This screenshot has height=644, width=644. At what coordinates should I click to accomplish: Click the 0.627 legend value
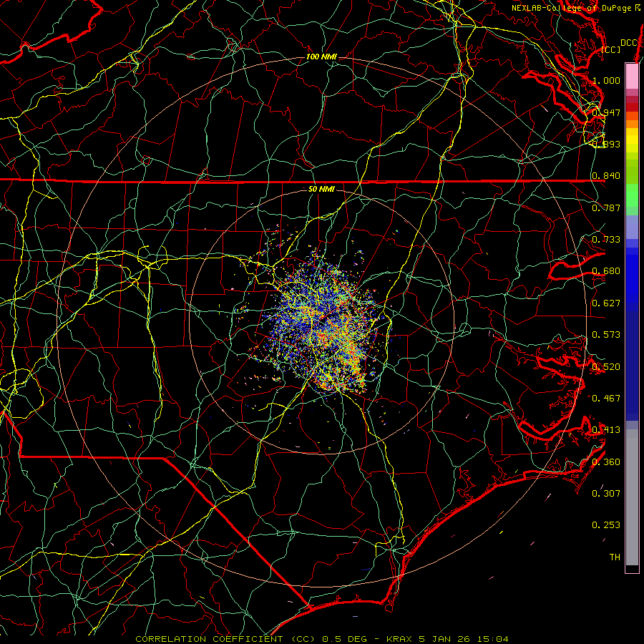tap(606, 303)
